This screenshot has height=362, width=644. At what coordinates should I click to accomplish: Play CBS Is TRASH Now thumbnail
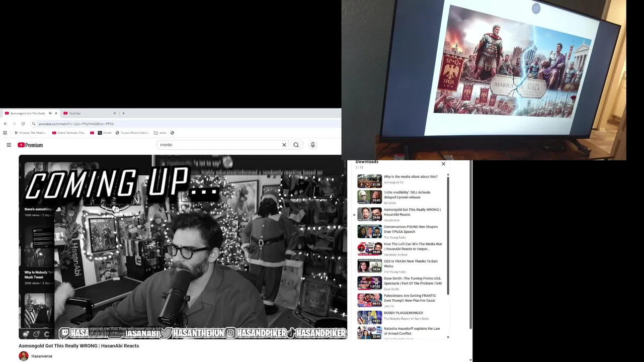[x=369, y=265]
